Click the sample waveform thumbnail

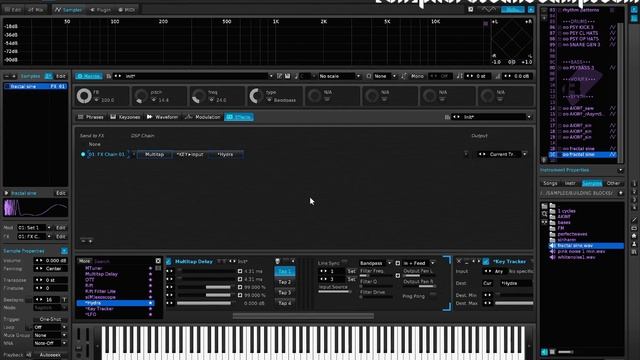[x=36, y=208]
